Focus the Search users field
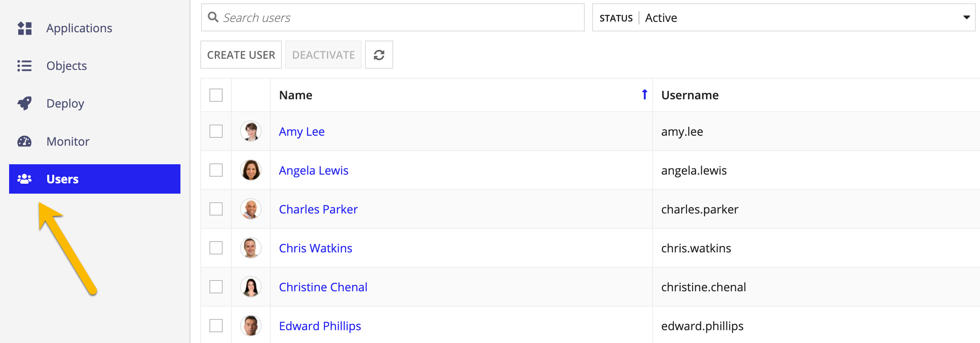This screenshot has width=980, height=343. [x=393, y=17]
